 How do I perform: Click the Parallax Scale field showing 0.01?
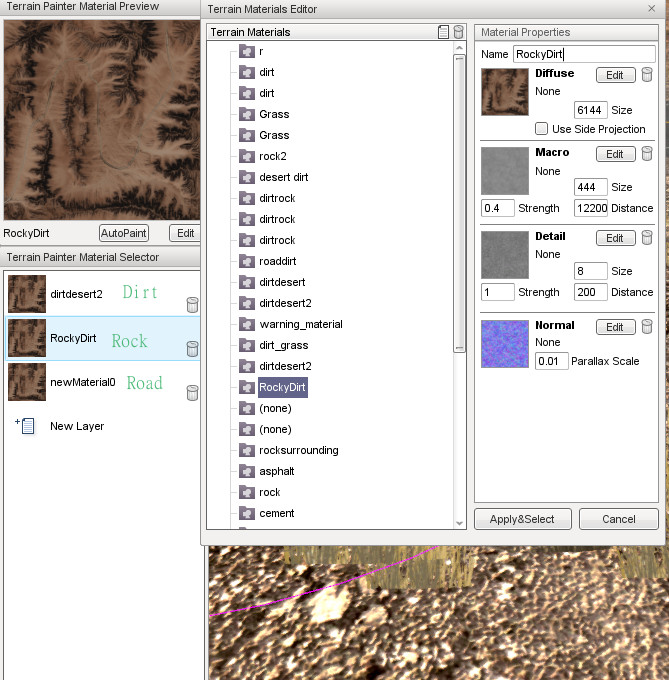(x=552, y=361)
